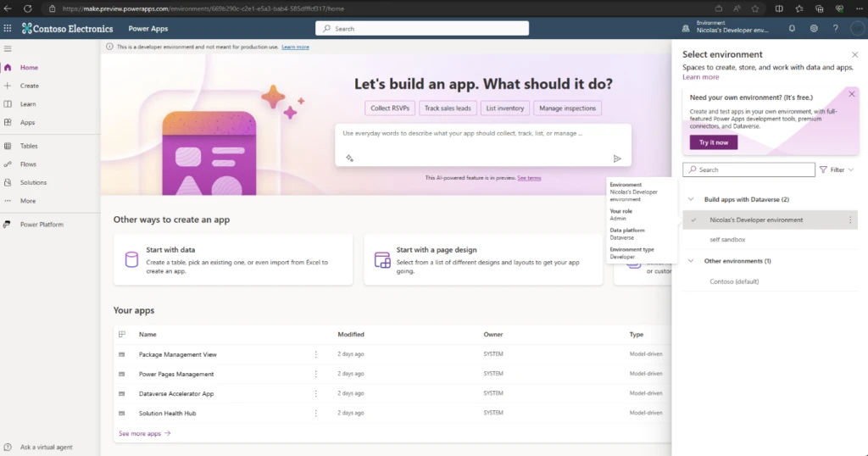The image size is (868, 456).
Task: Select the self sandbox environment
Action: (x=729, y=241)
